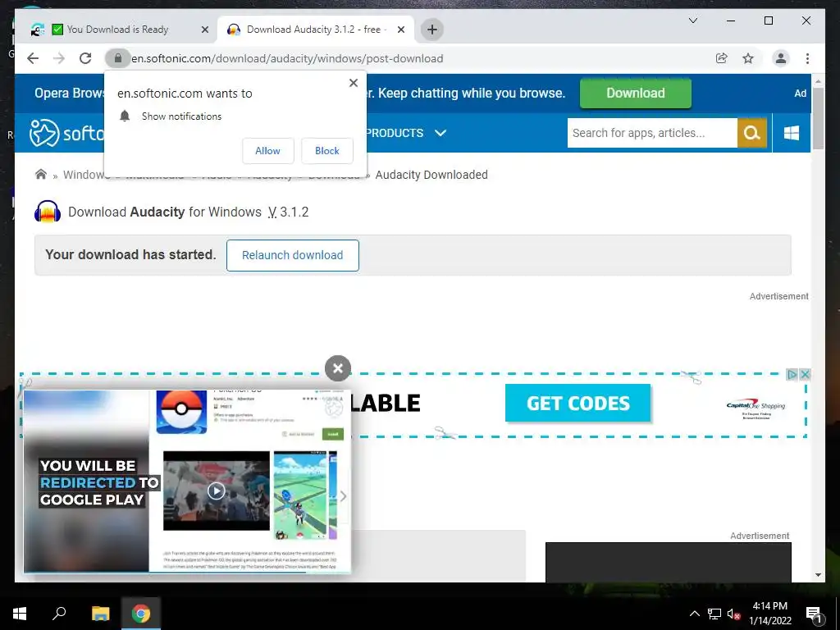840x630 pixels.
Task: Click the muted volume tray icon
Action: click(x=734, y=614)
